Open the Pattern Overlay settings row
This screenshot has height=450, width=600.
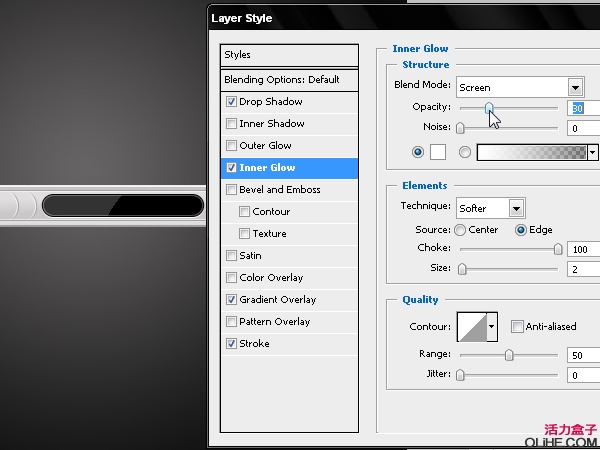click(x=289, y=322)
